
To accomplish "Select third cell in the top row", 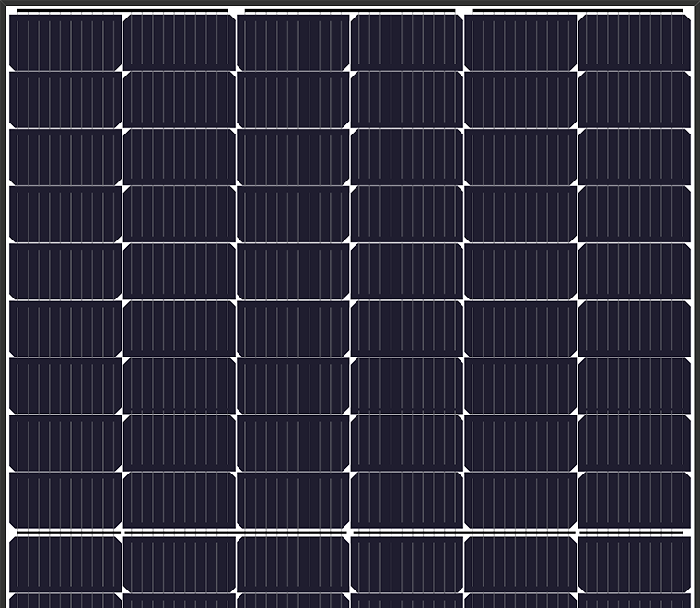I will 293,41.
